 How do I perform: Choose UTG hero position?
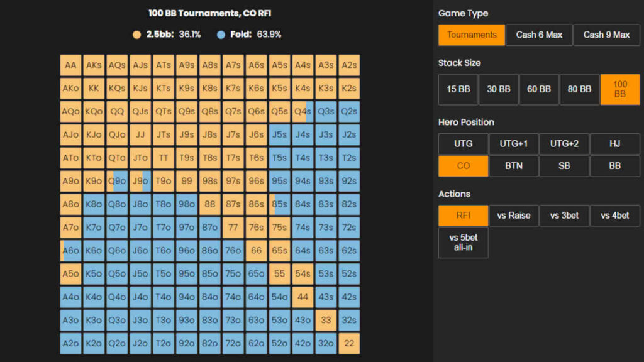point(463,144)
